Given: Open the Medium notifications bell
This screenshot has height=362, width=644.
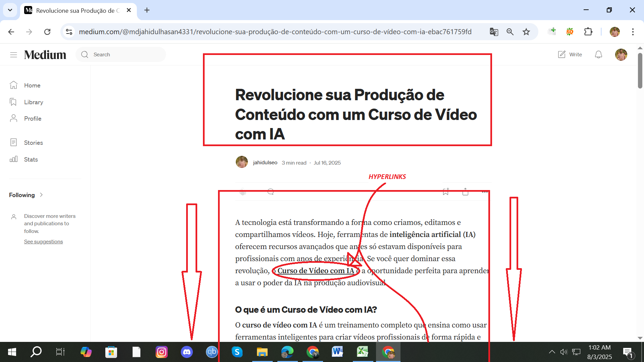Looking at the screenshot, I should pyautogui.click(x=598, y=55).
